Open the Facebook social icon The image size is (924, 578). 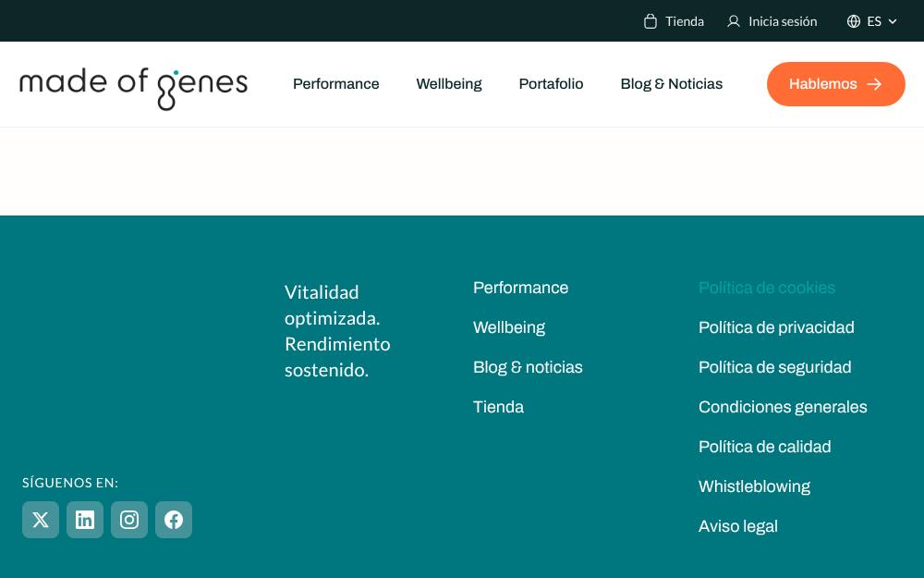[174, 520]
